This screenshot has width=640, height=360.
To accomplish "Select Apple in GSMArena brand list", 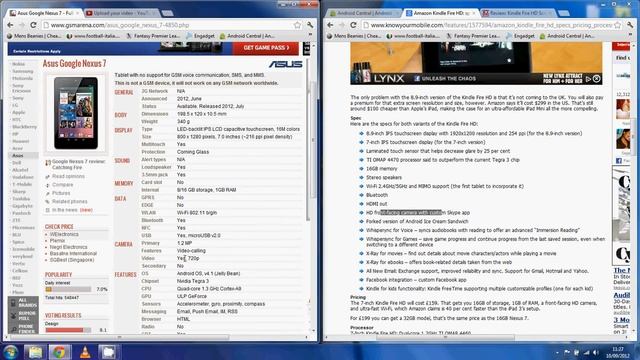I will [x=19, y=112].
